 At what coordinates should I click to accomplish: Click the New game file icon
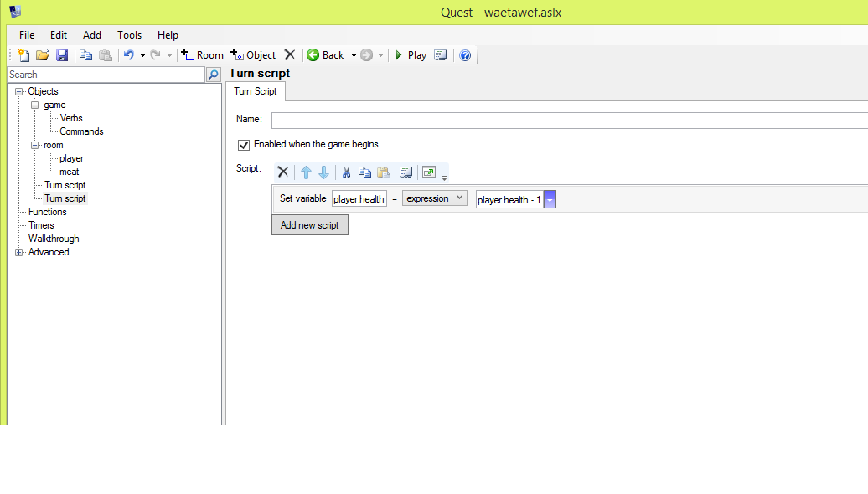(x=23, y=55)
